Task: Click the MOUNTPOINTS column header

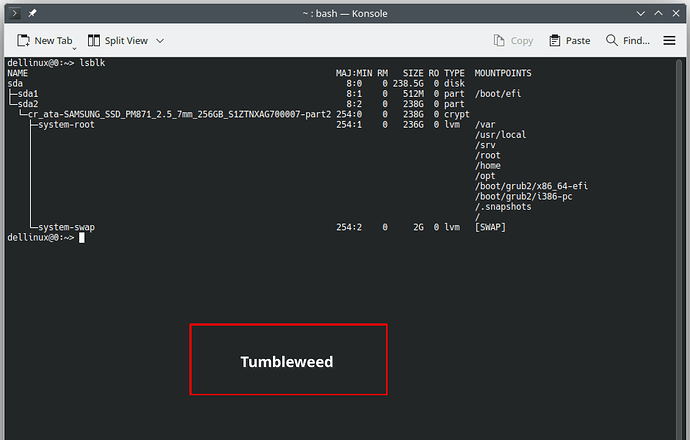Action: click(503, 73)
